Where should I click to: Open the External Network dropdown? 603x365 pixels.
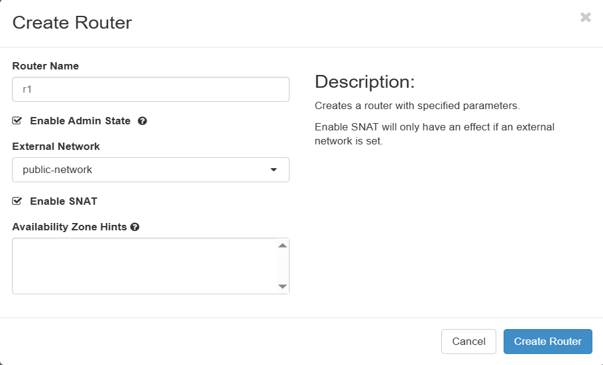point(151,170)
